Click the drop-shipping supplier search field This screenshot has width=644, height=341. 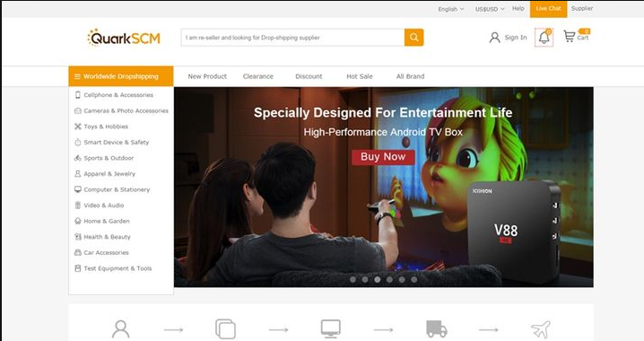coord(292,38)
